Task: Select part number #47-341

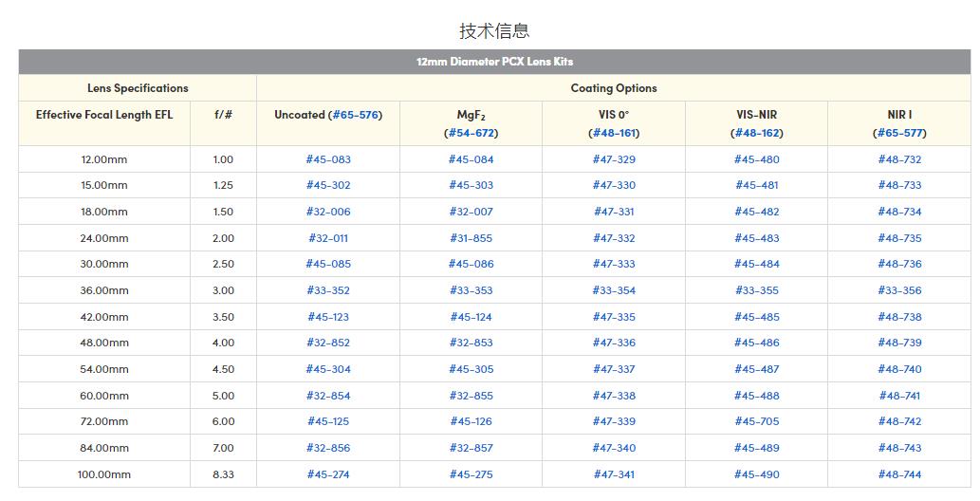Action: [x=614, y=474]
